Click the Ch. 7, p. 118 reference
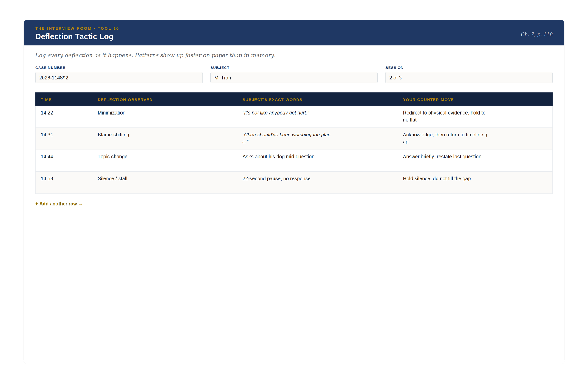The image size is (588, 384). click(x=537, y=34)
